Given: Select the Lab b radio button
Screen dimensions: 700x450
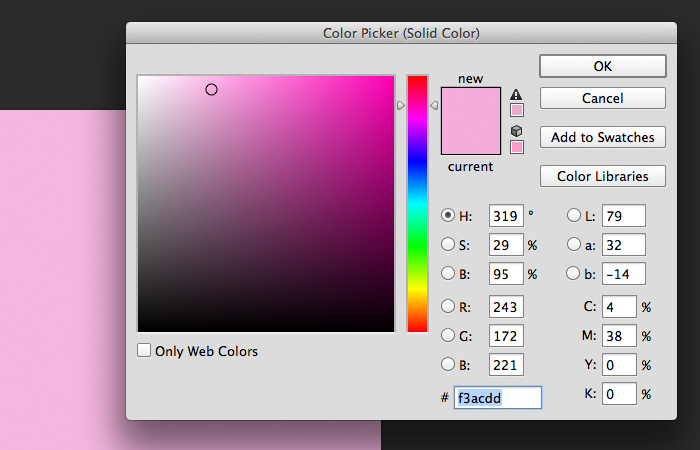Looking at the screenshot, I should pyautogui.click(x=573, y=273).
